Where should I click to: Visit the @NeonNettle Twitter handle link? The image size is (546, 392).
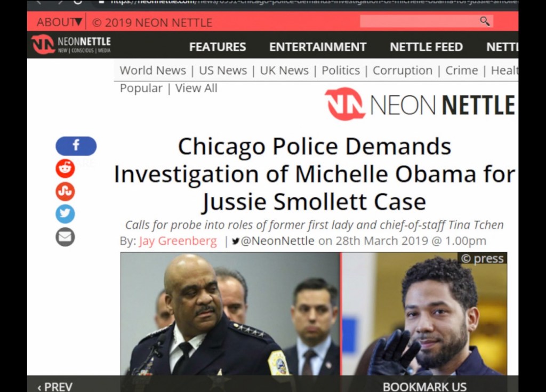click(273, 241)
